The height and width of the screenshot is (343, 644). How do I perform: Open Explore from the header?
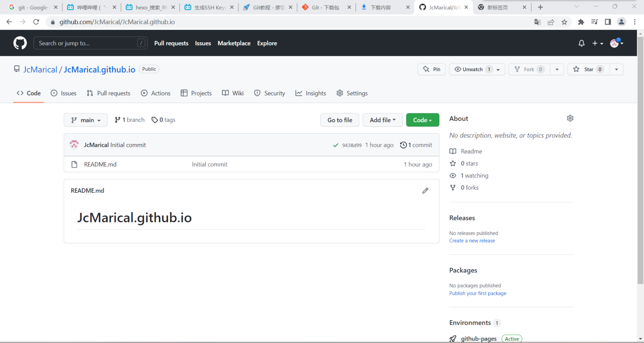pyautogui.click(x=267, y=43)
